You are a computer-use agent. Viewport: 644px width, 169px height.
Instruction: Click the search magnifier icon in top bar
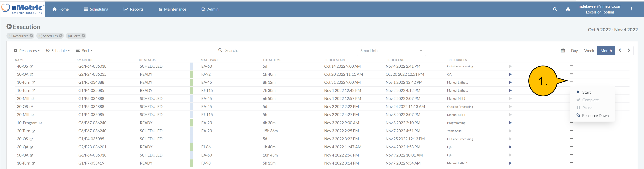[555, 9]
